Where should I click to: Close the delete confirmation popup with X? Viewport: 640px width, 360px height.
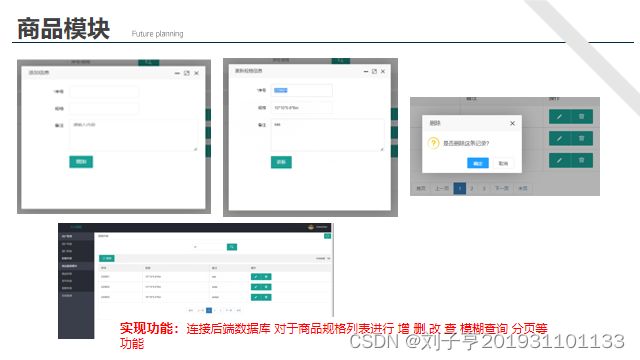(x=512, y=123)
